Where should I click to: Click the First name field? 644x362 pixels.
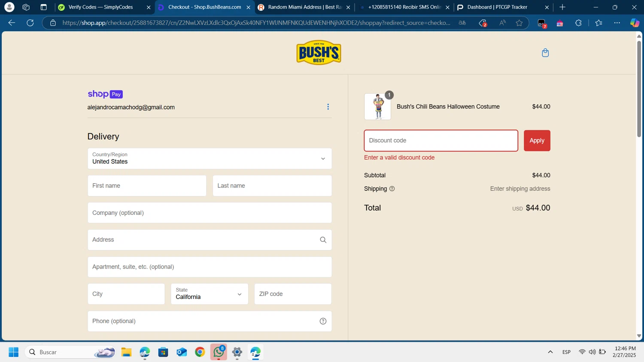(x=147, y=186)
